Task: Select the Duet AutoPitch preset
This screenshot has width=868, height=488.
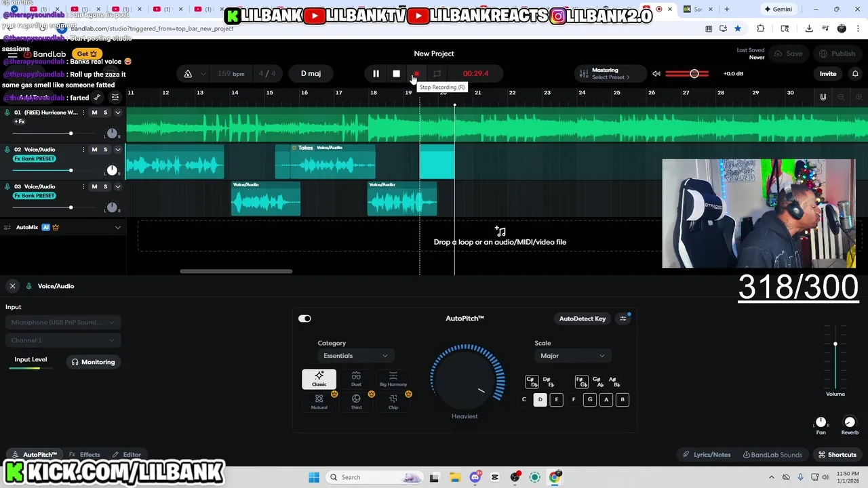Action: pos(356,380)
